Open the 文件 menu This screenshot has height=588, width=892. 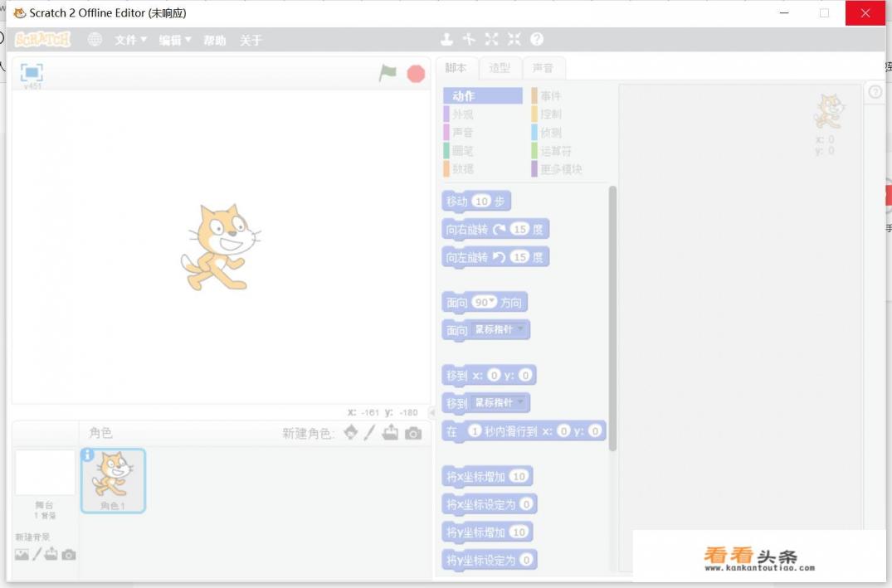point(129,39)
